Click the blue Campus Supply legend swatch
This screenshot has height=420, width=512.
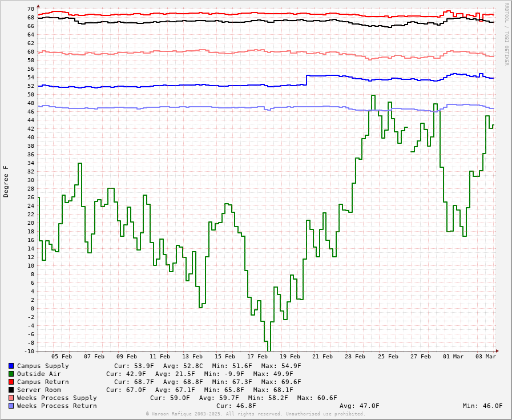[x=11, y=366]
